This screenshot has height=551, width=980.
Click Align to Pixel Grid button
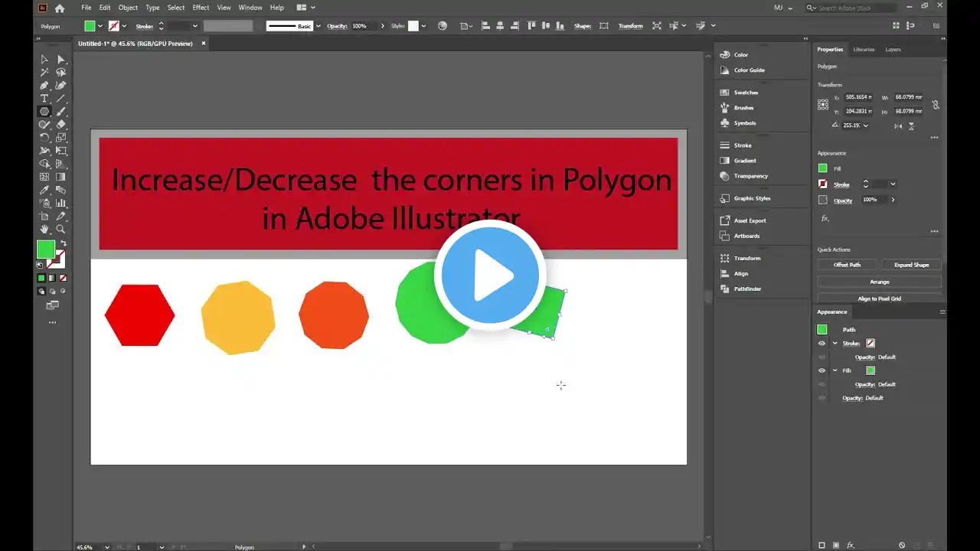[880, 298]
